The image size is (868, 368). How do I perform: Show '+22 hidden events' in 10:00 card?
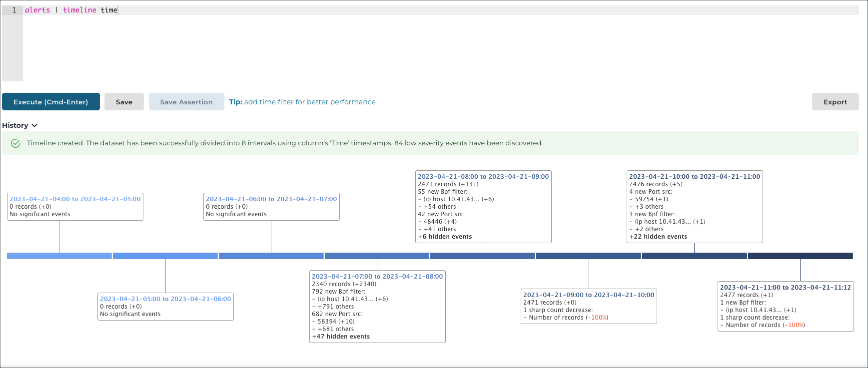point(658,237)
